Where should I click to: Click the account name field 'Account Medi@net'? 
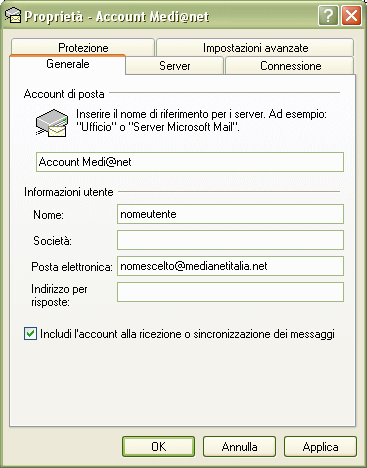190,162
